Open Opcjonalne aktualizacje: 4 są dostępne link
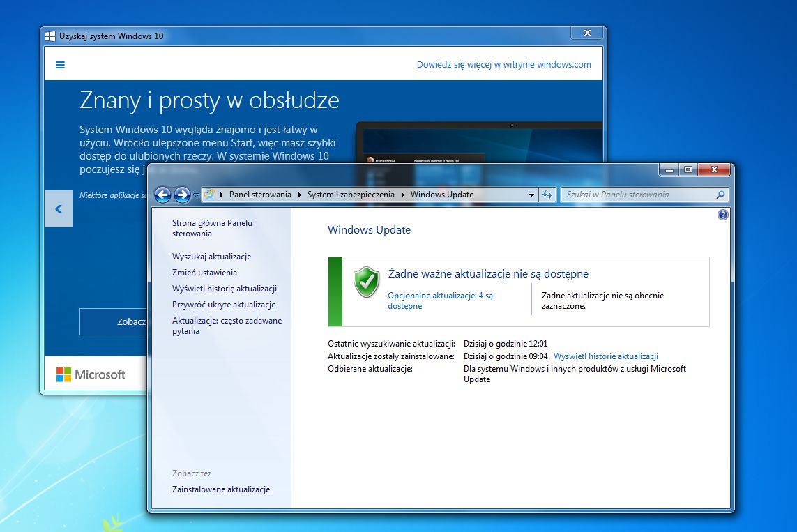The image size is (797, 532). point(440,301)
